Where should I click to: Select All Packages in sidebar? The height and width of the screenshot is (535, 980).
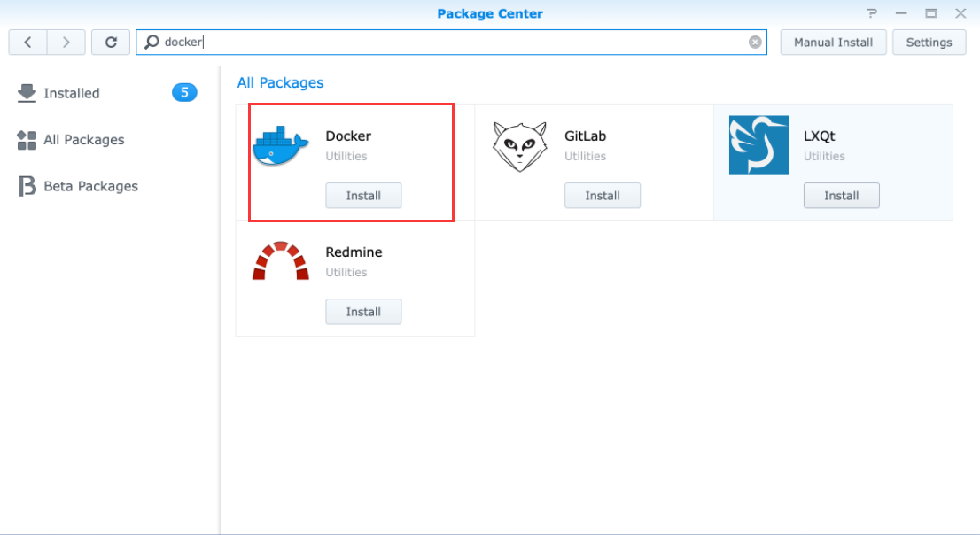[x=83, y=140]
